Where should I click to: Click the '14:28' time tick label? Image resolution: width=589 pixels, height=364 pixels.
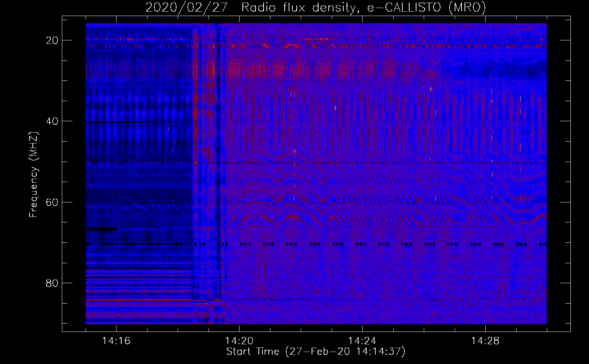485,341
